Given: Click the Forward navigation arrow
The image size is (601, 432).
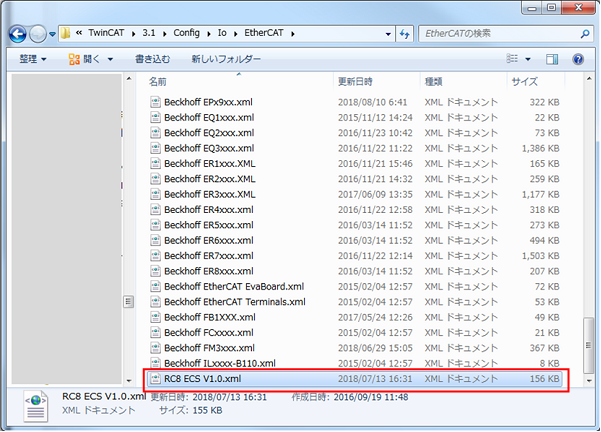Looking at the screenshot, I should click(39, 33).
